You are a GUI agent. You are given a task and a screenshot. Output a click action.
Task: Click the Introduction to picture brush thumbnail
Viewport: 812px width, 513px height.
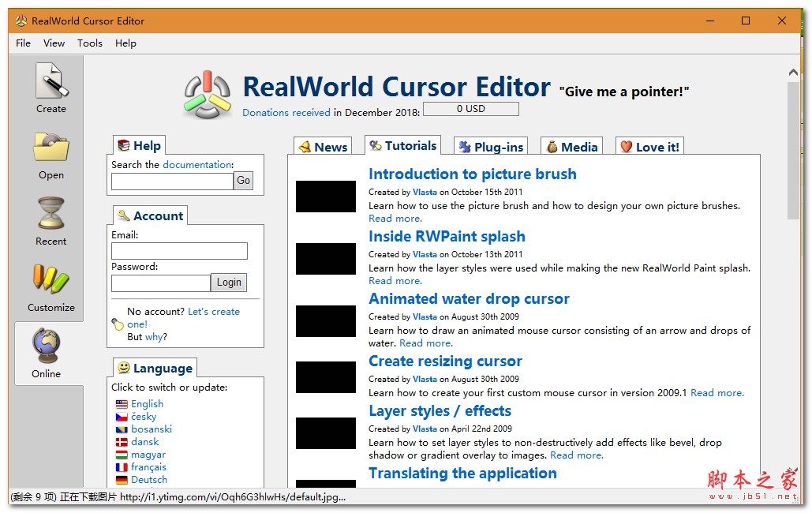tap(326, 197)
